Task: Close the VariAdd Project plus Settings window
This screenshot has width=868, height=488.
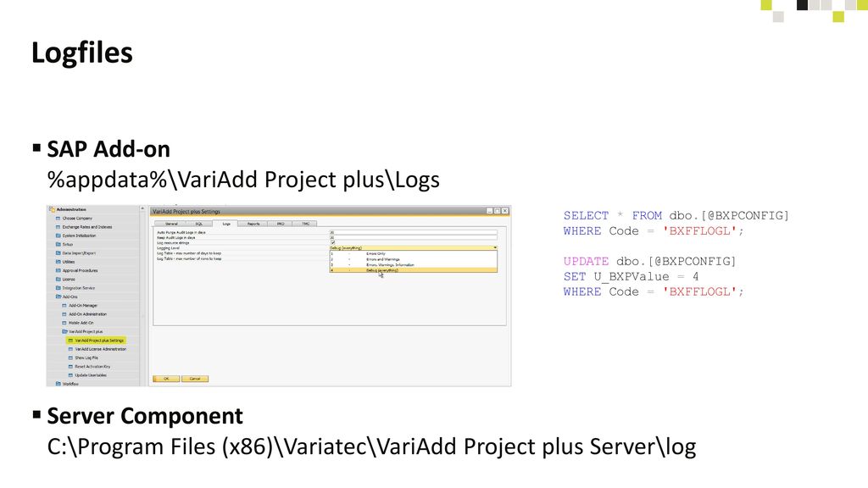Action: pos(505,211)
